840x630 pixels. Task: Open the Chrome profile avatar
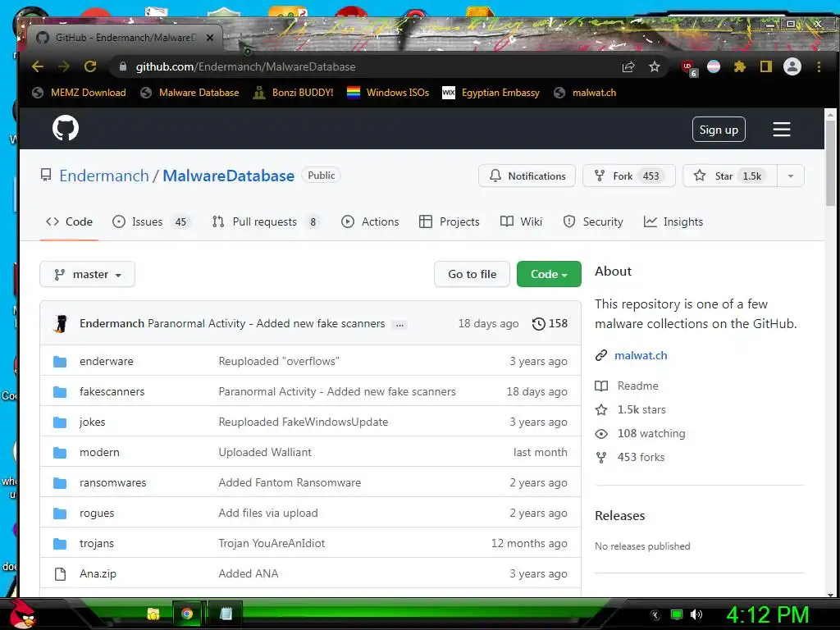point(792,67)
